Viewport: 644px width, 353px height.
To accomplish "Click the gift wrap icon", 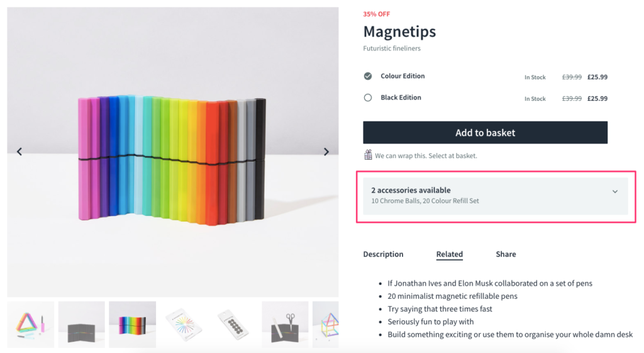I will click(x=368, y=155).
